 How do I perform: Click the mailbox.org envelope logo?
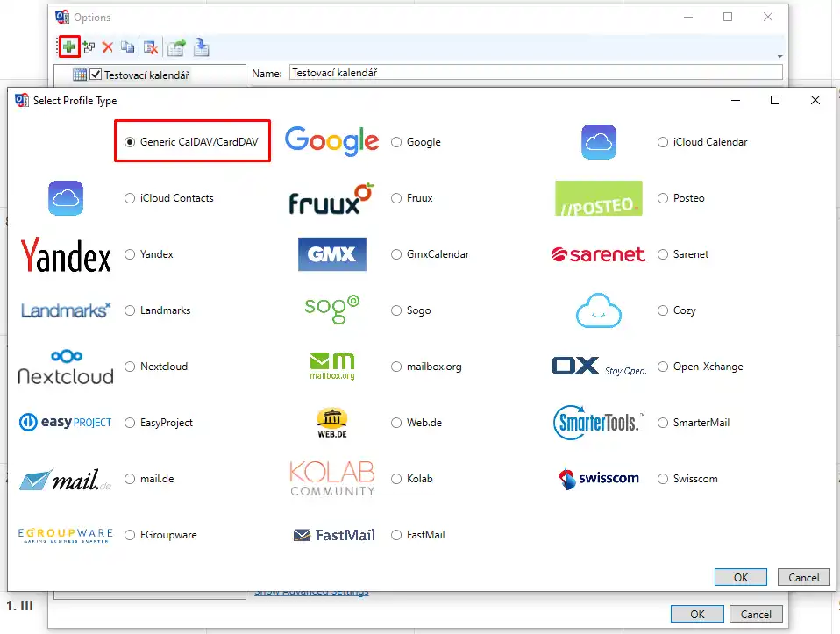click(x=332, y=367)
